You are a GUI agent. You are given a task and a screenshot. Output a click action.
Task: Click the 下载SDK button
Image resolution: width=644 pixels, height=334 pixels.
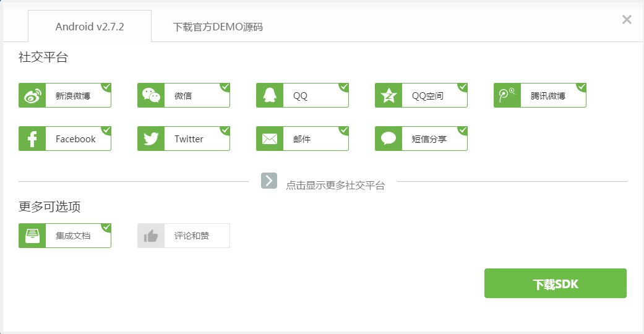[x=556, y=283]
